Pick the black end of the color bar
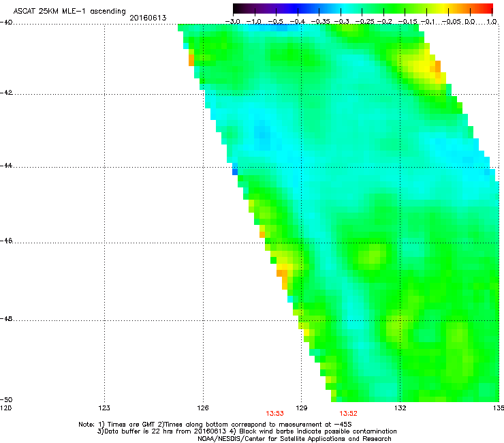Viewport: 504px width, 443px height. click(x=236, y=8)
